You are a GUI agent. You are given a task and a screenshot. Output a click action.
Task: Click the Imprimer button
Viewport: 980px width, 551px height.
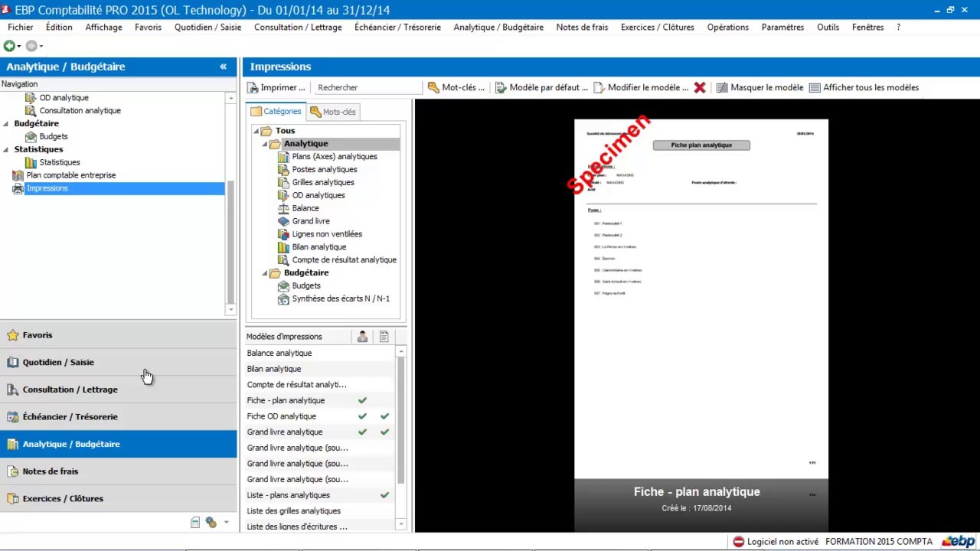(276, 87)
